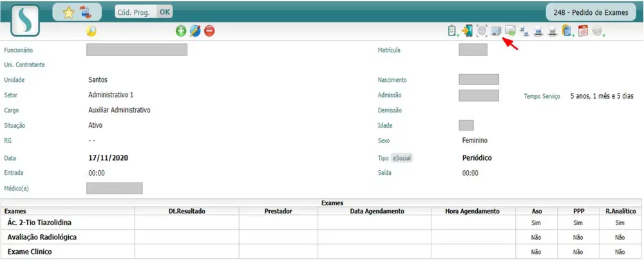Expand the clipboard icon's green dropdown arrow
The image size is (644, 260).
pos(457,35)
